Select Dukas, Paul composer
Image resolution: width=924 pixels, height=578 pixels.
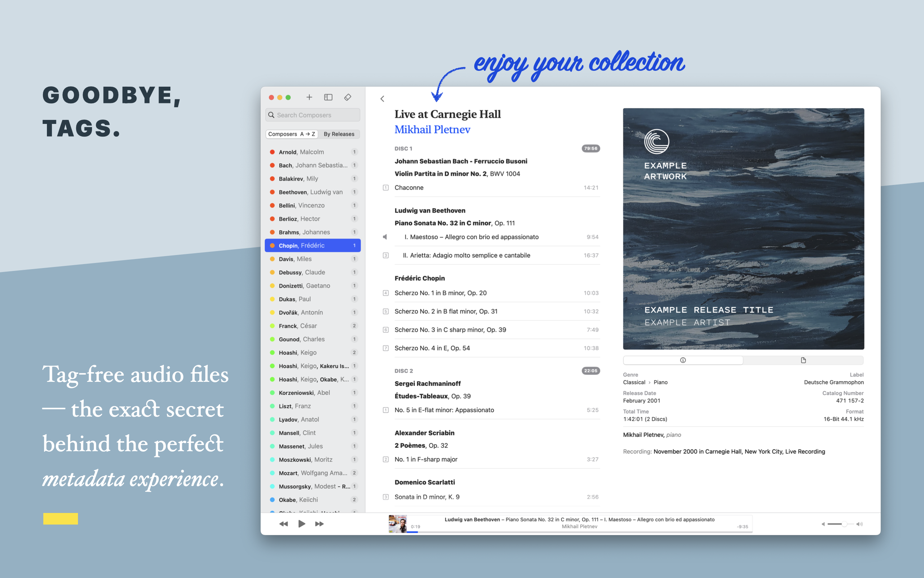(x=313, y=299)
